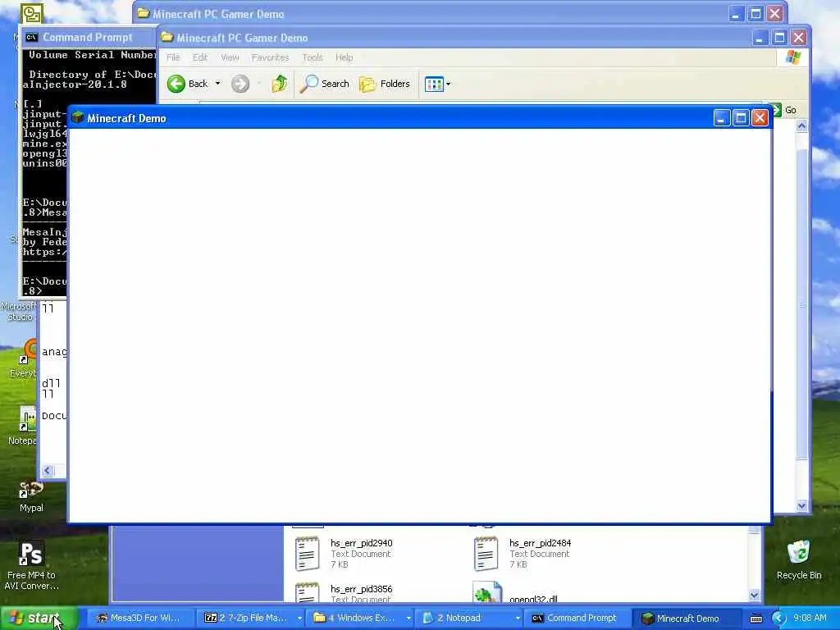Open the Edit menu in Explorer

pyautogui.click(x=200, y=57)
